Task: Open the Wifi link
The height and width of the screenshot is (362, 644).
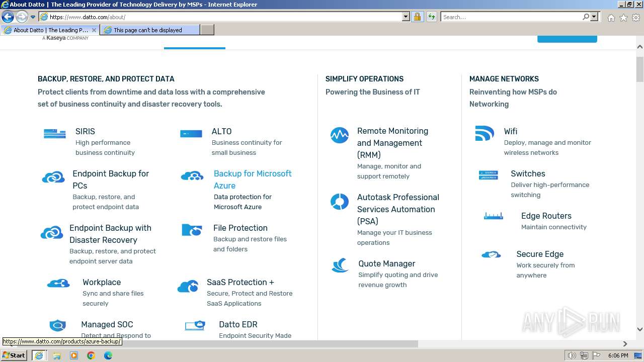Action: pos(511,131)
